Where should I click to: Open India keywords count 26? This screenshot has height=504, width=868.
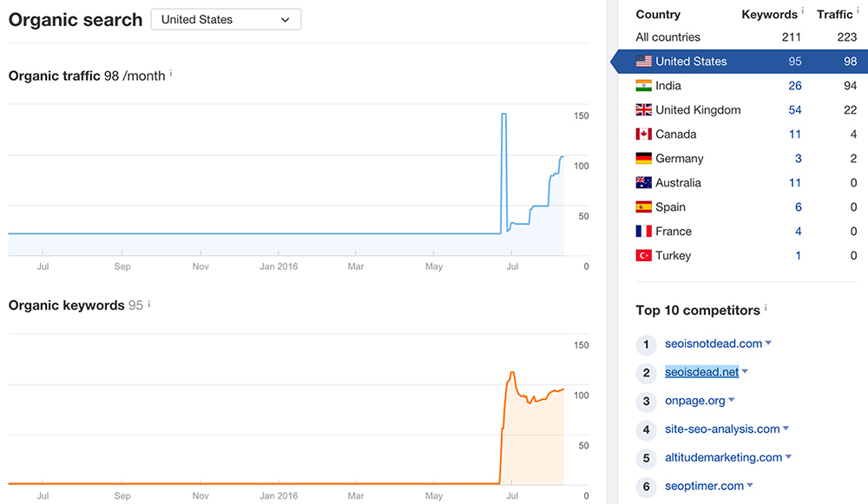795,86
